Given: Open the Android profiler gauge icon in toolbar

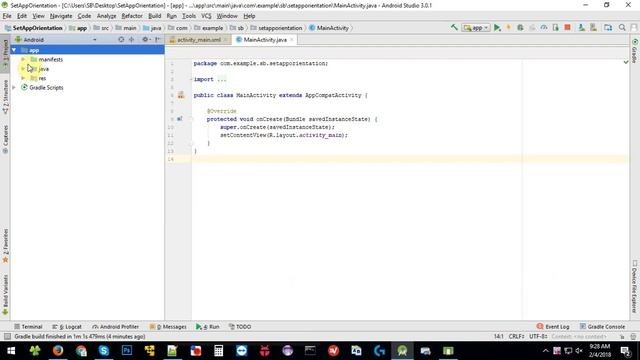Looking at the screenshot, I should tap(544, 28).
